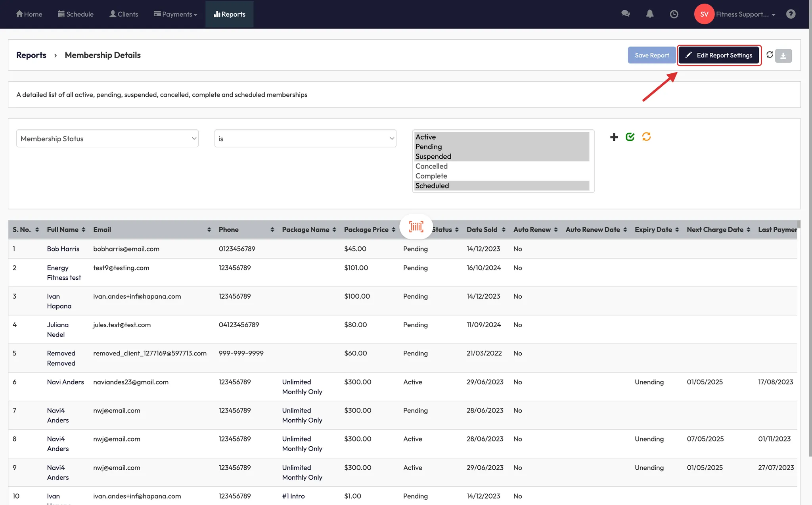Expand Fitness Support account menu
This screenshot has height=505, width=812.
745,14
